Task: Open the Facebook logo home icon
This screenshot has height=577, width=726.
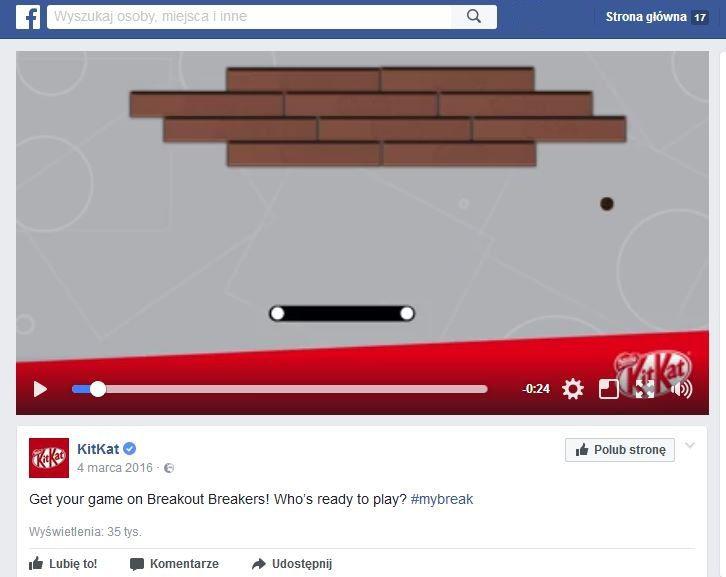Action: 28,17
